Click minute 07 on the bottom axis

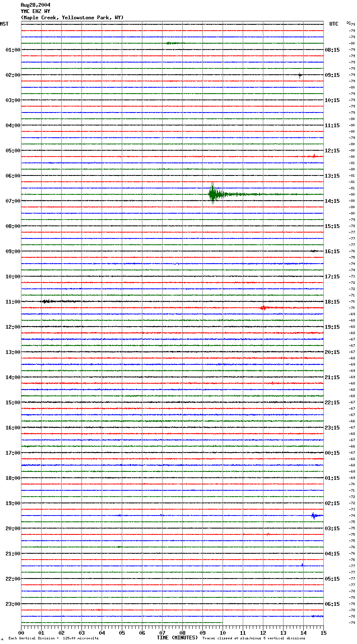click(x=162, y=633)
